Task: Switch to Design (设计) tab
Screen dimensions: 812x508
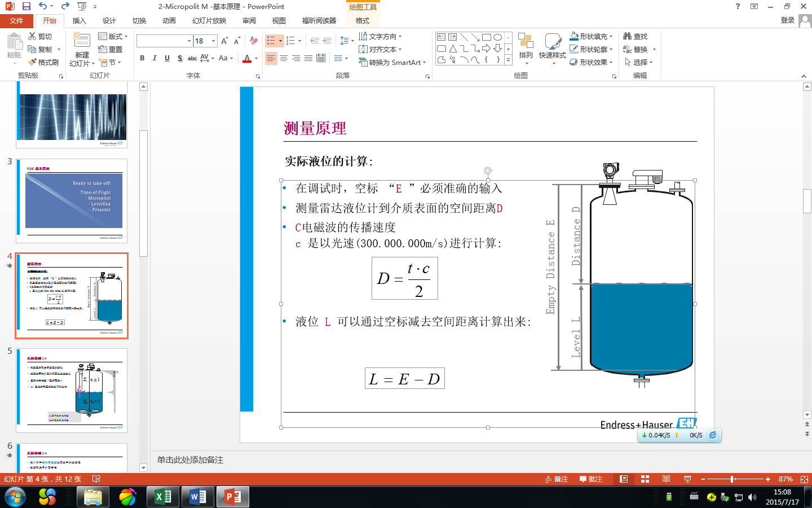Action: (x=109, y=21)
